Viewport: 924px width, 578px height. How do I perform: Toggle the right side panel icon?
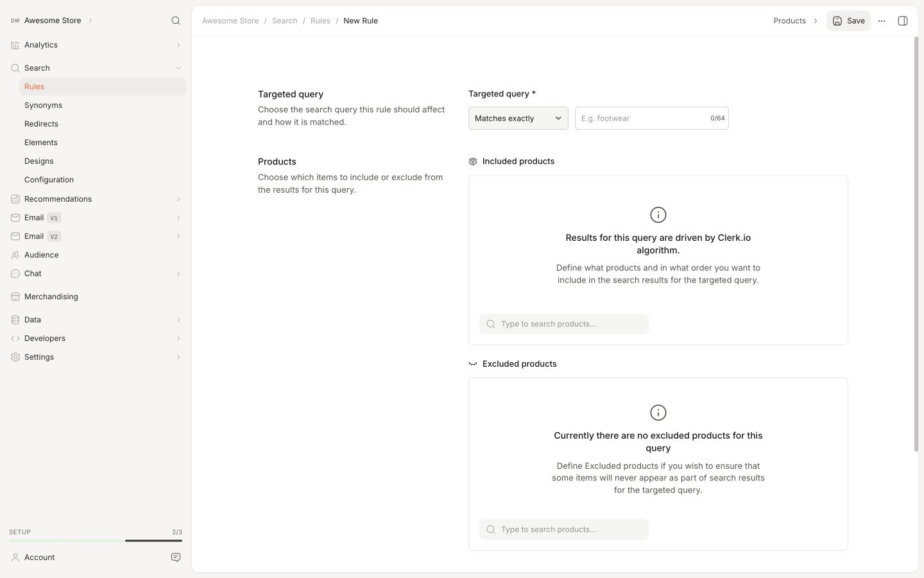(x=903, y=21)
